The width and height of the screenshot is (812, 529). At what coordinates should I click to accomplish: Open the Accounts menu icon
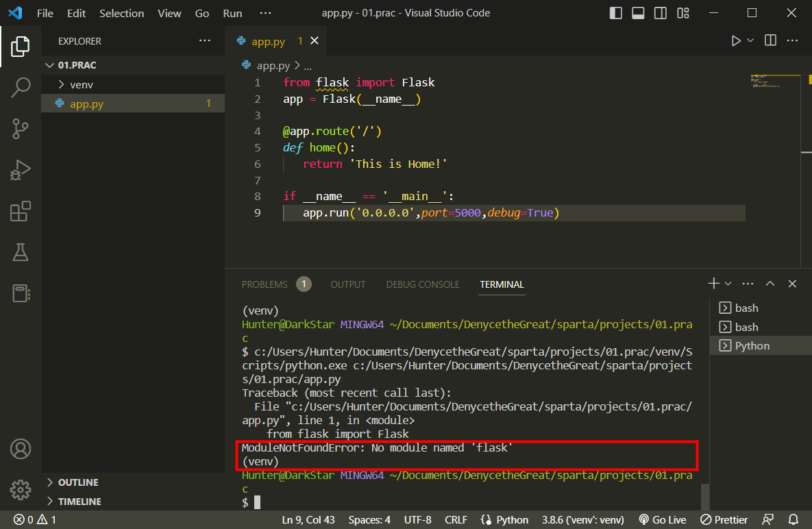click(x=20, y=449)
